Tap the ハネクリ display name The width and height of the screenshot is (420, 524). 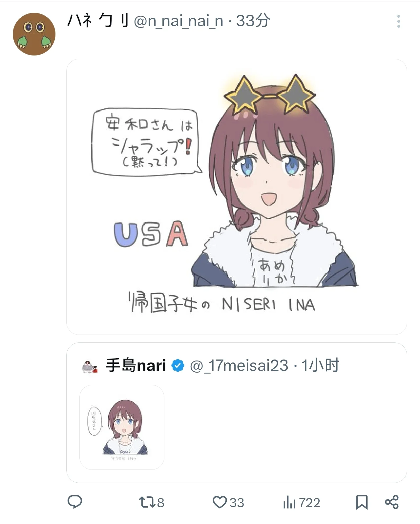(x=98, y=21)
